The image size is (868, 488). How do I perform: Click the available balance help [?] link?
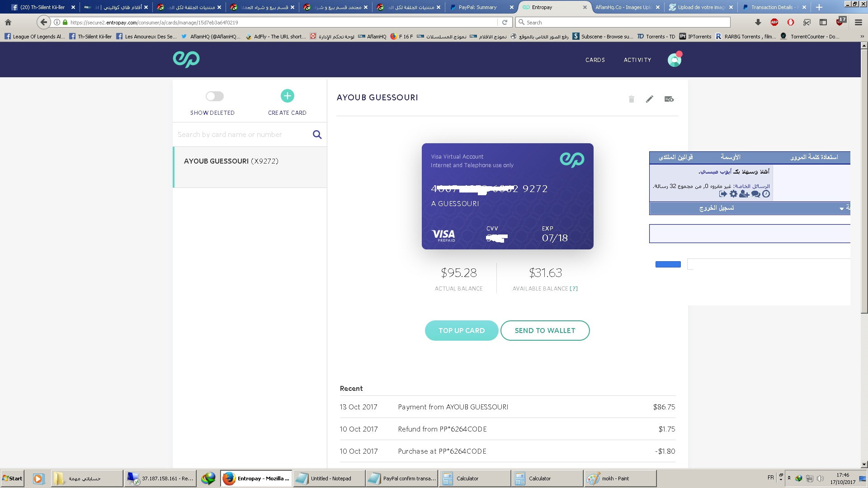(574, 289)
